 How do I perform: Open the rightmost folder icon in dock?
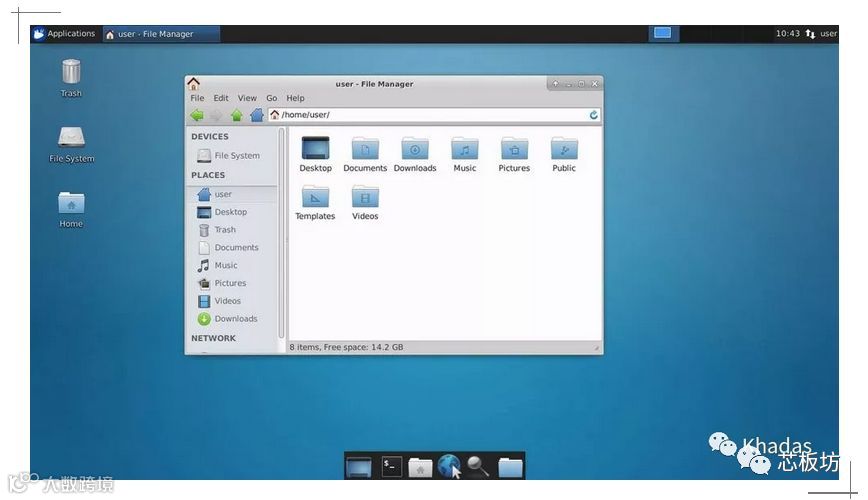[510, 467]
